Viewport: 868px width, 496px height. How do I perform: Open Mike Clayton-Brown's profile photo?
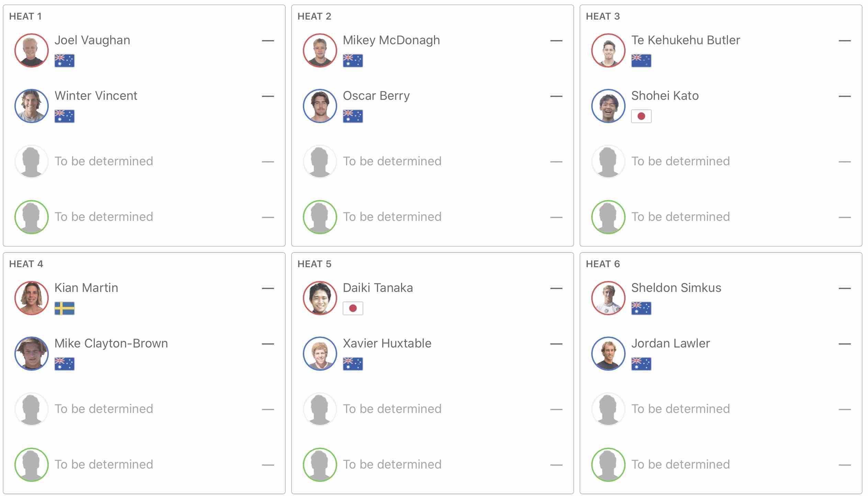32,354
